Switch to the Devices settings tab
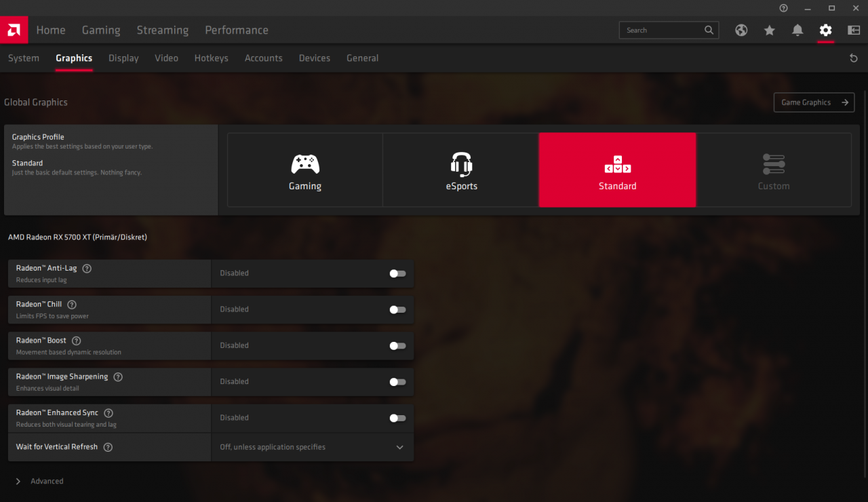The image size is (868, 502). 315,58
